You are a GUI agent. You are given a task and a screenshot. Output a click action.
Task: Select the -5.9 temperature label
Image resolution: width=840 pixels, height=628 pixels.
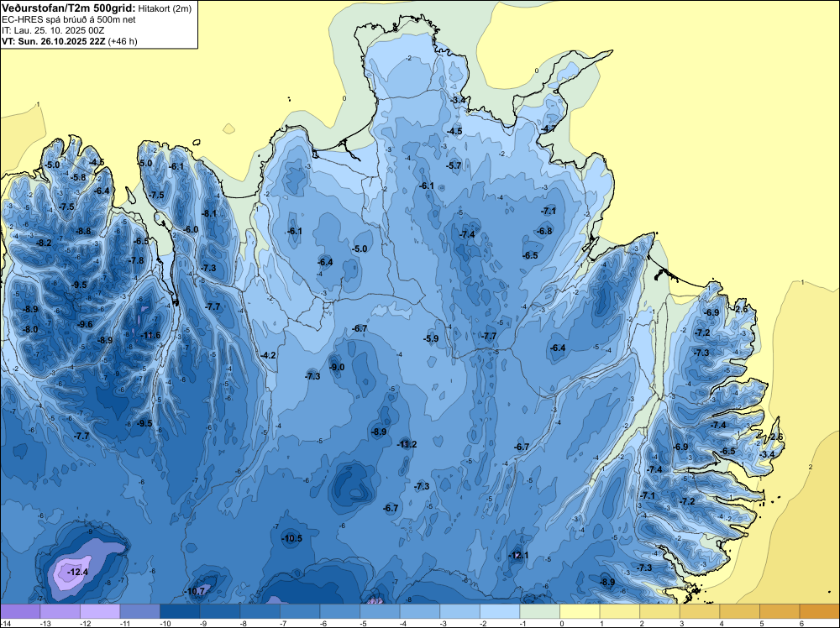pos(431,338)
